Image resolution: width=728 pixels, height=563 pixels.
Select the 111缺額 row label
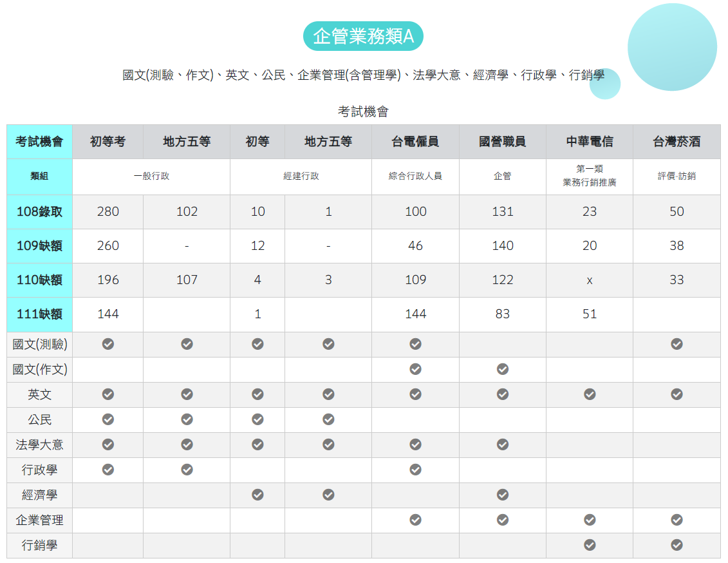tap(39, 314)
